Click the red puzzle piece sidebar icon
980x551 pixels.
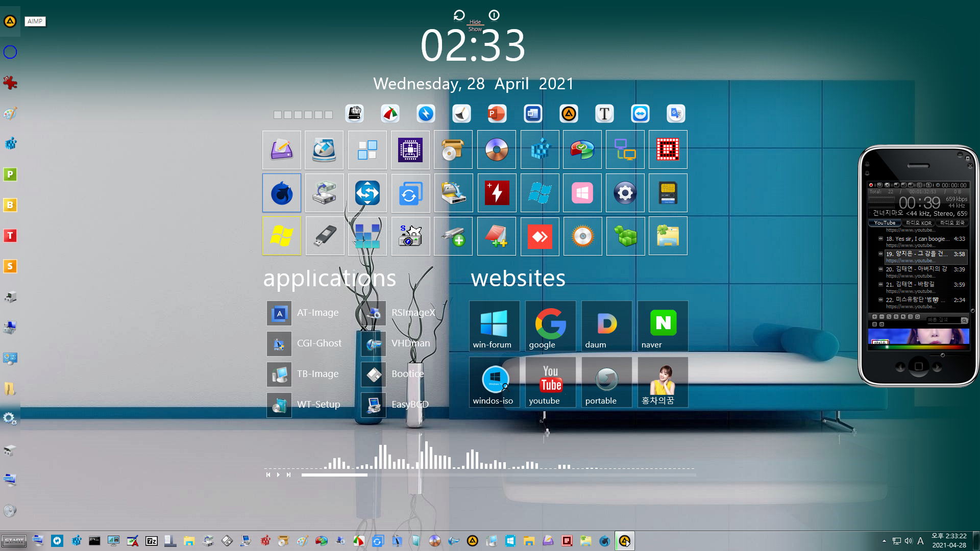[x=10, y=83]
